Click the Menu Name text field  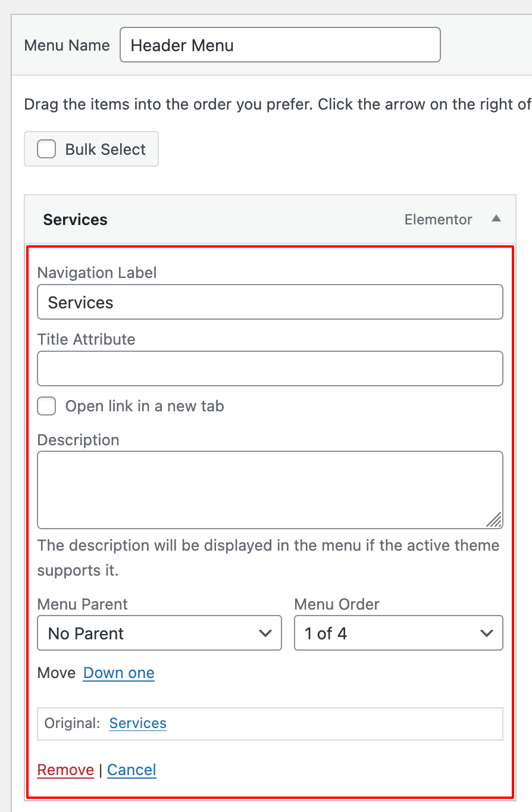pos(280,45)
